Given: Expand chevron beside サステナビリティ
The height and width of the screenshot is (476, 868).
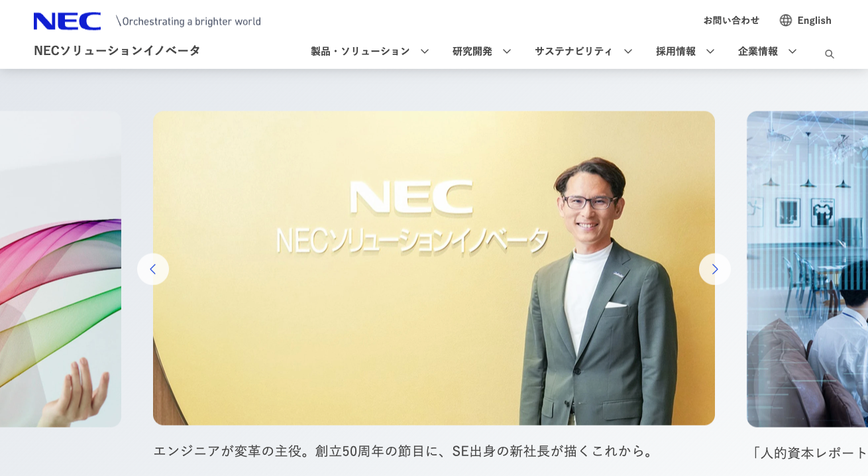Looking at the screenshot, I should pyautogui.click(x=628, y=51).
